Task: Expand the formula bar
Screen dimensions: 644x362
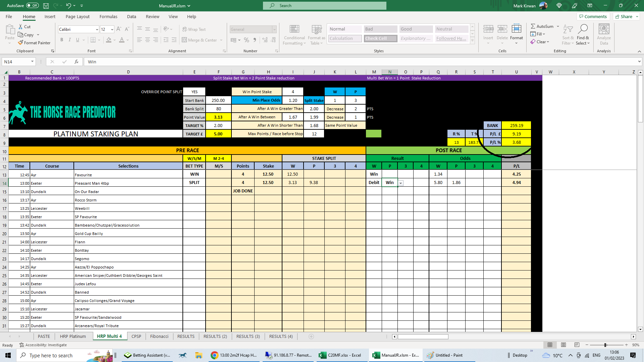Action: click(639, 62)
